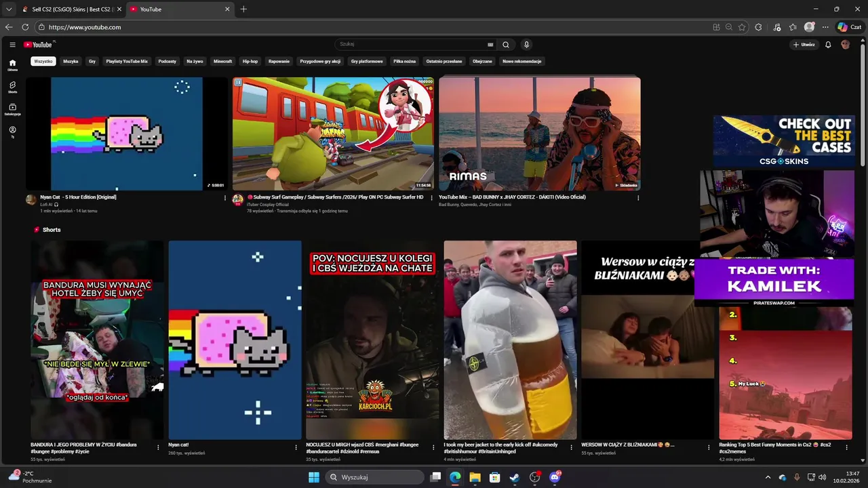
Task: Open the 'Nyan Cat - 5 Hour Edition' title
Action: 78,197
